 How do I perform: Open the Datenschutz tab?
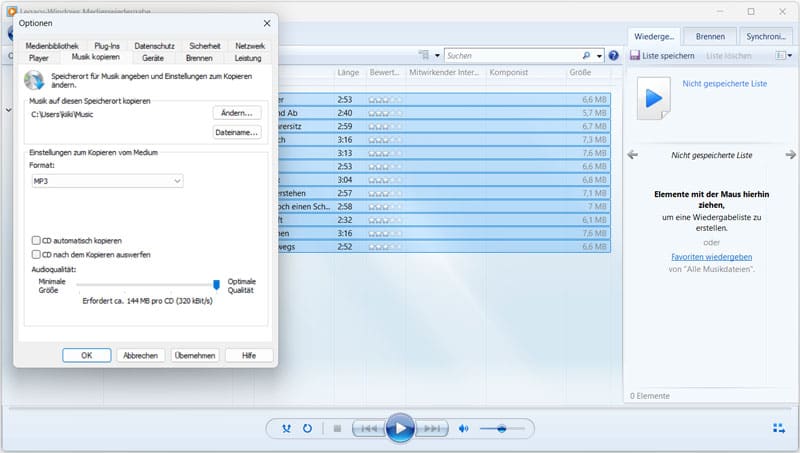(x=154, y=46)
